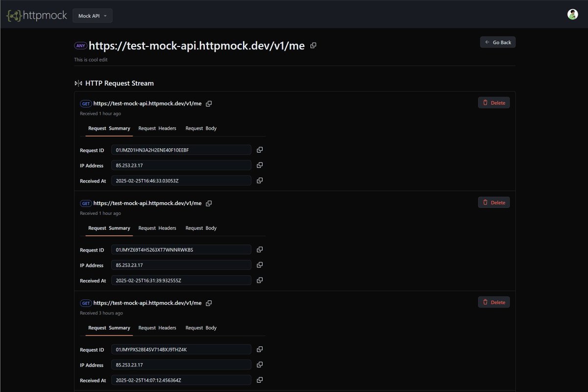
Task: Click Received At field 2025-02-25T16:46:33.03053Z
Action: 181,181
